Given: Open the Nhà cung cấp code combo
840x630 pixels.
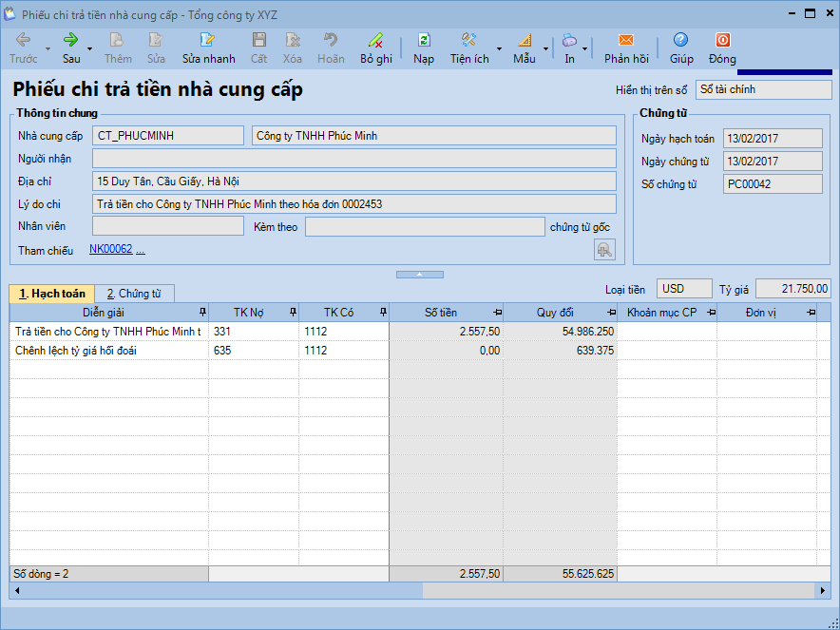Looking at the screenshot, I should [x=168, y=136].
